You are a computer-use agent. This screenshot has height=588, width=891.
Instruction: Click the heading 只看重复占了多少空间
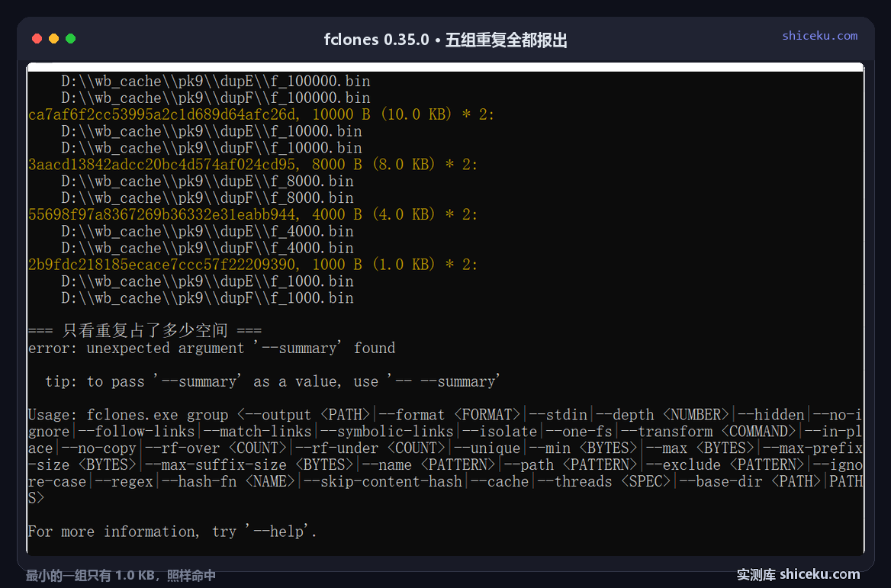click(145, 331)
